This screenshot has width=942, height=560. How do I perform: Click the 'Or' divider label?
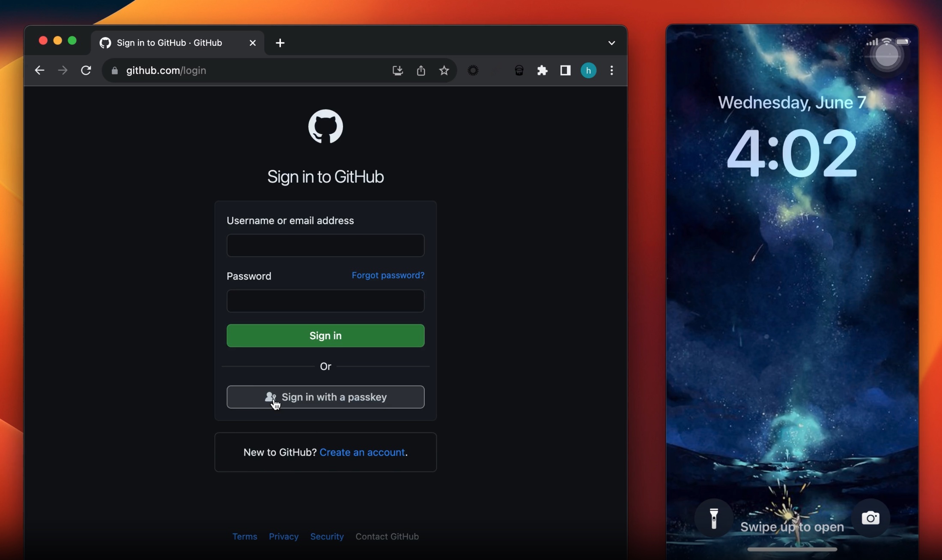325,366
